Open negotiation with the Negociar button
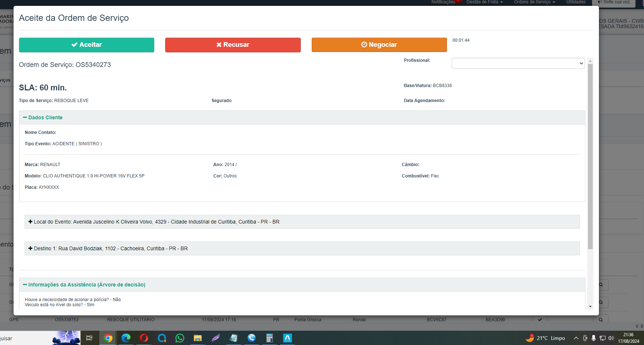644x345 pixels. pyautogui.click(x=379, y=45)
